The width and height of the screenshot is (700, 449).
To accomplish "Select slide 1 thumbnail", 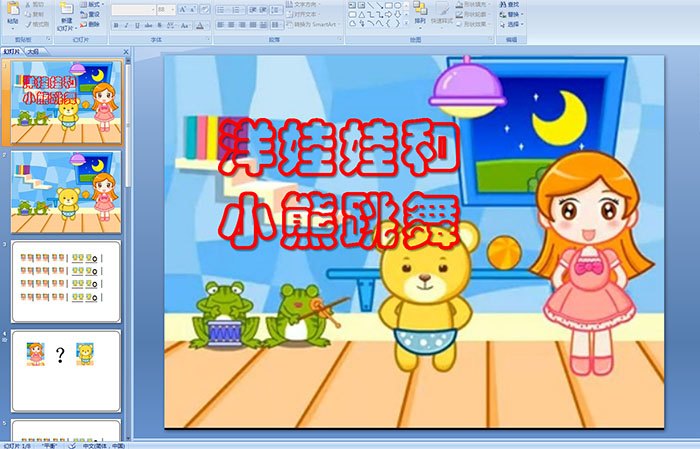I will pyautogui.click(x=66, y=103).
